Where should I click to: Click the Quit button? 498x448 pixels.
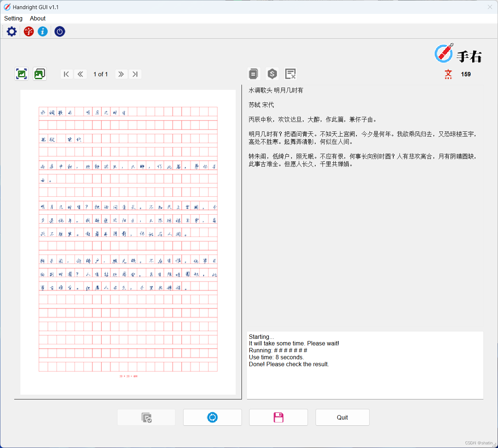pyautogui.click(x=342, y=417)
